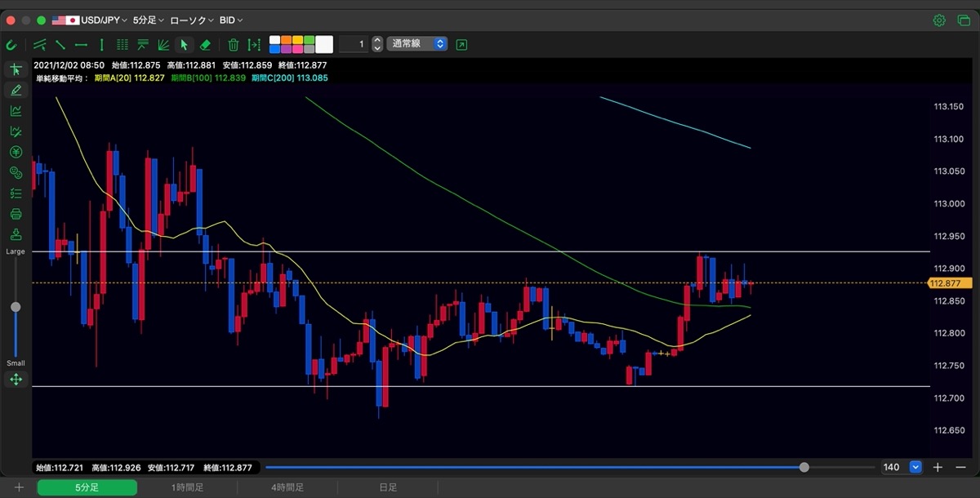Open the settings gear at top right
980x498 pixels.
[939, 20]
